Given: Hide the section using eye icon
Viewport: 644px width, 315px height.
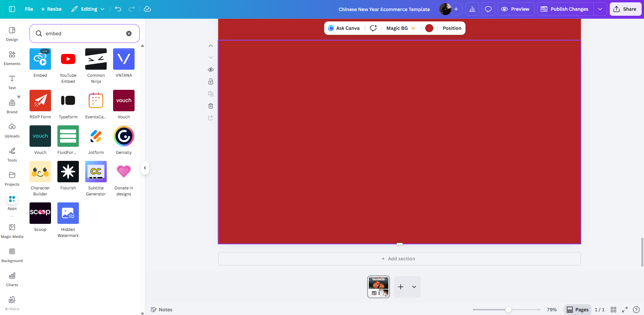Looking at the screenshot, I should pos(211,70).
